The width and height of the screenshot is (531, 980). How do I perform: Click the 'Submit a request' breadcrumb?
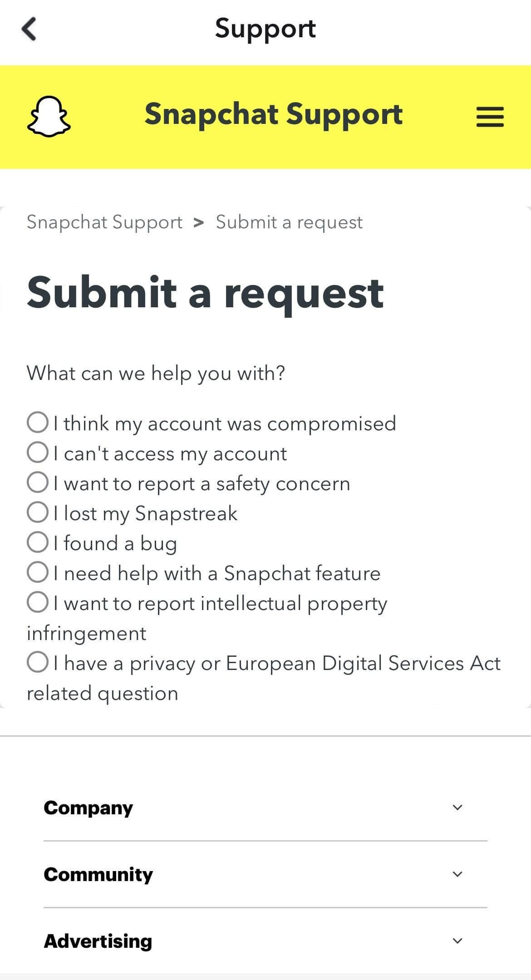(x=289, y=222)
